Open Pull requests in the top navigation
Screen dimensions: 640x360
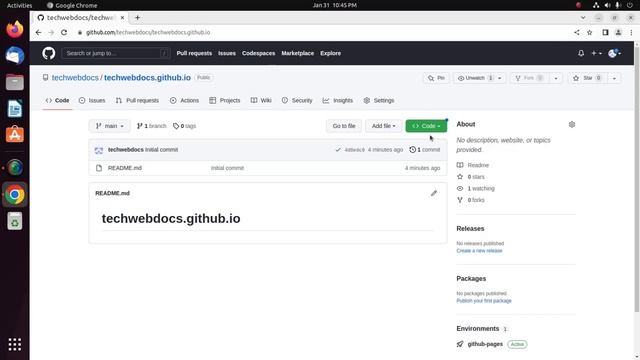tap(194, 53)
